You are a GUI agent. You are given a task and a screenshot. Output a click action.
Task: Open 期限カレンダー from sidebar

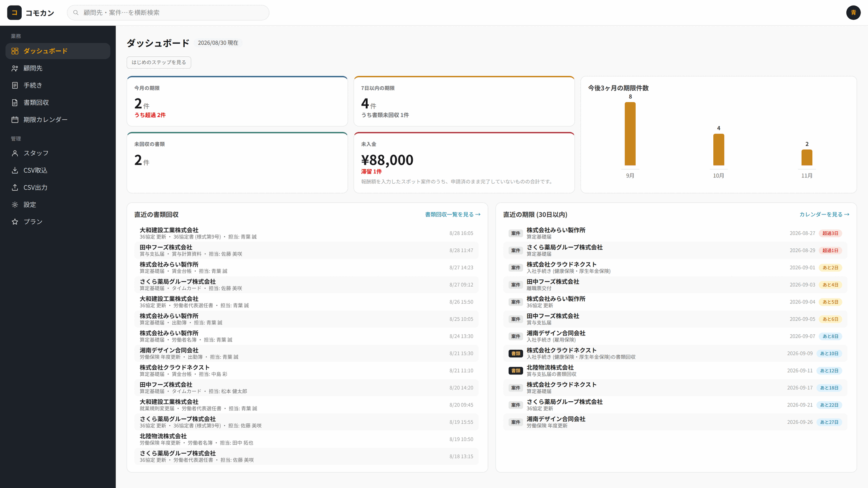click(58, 119)
